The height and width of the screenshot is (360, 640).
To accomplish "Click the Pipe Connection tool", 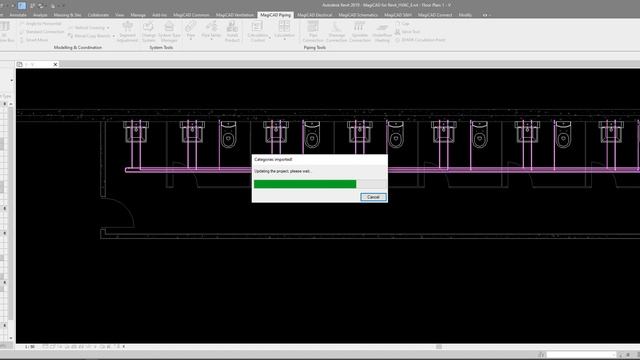I will [x=313, y=32].
